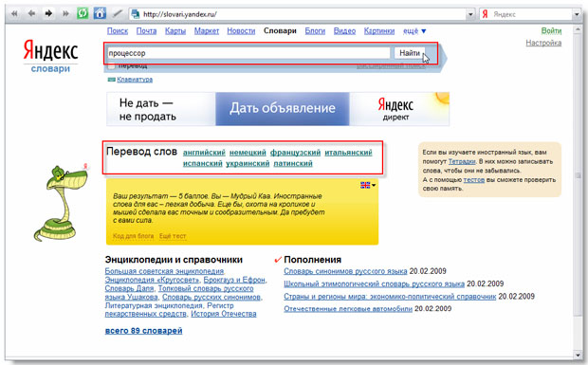588x365 pixels.
Task: Open the Поиск service link
Action: (x=118, y=31)
